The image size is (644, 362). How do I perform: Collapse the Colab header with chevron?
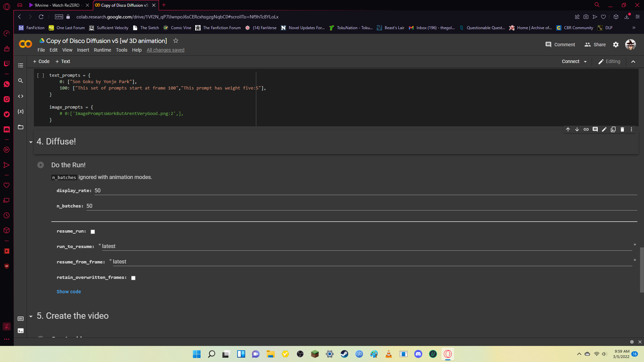pyautogui.click(x=633, y=61)
